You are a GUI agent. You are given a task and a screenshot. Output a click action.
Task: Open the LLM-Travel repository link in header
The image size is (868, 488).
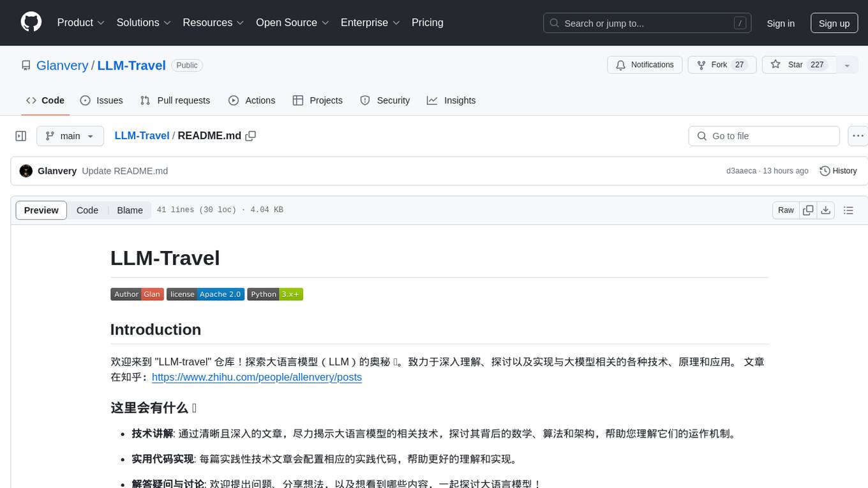[131, 65]
